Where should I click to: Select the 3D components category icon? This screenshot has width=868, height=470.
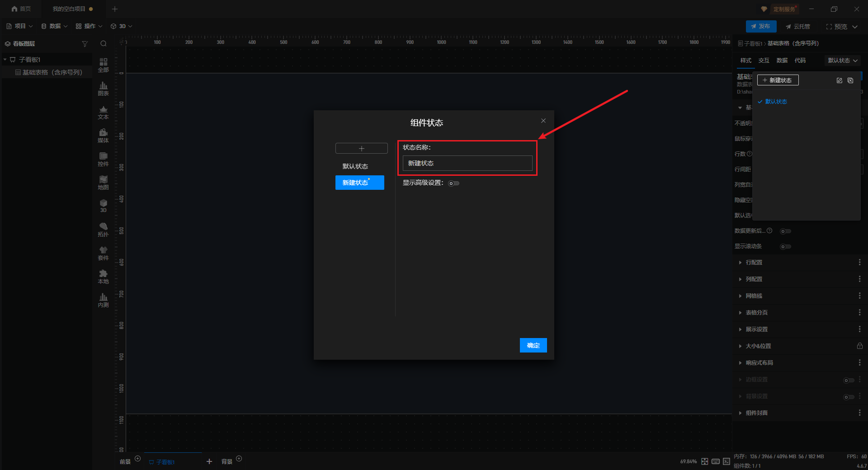pos(103,206)
